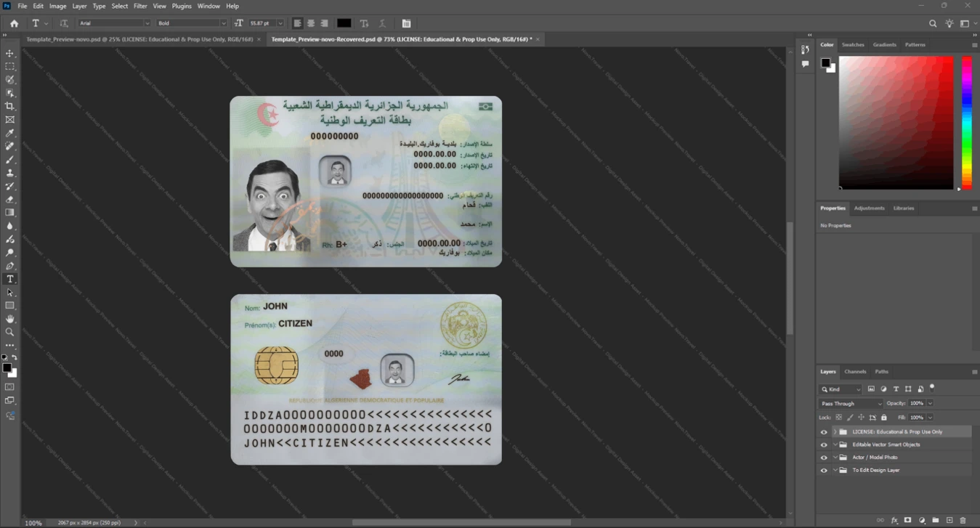The width and height of the screenshot is (980, 528).
Task: Hide the Editable Vector Smart Objects group
Action: (x=824, y=444)
